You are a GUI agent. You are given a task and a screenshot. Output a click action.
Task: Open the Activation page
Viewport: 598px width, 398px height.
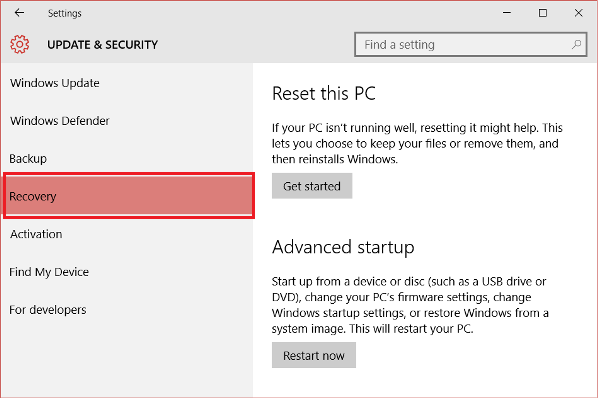pyautogui.click(x=36, y=234)
